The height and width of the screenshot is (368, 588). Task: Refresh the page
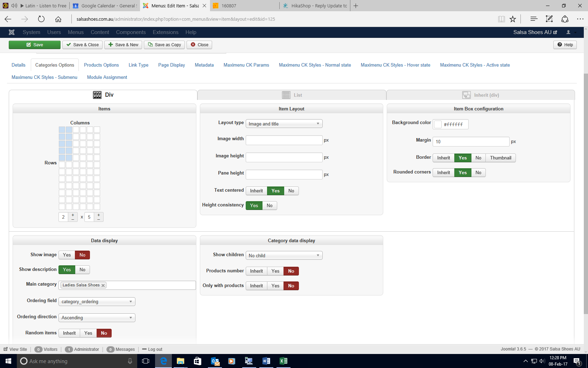point(41,19)
